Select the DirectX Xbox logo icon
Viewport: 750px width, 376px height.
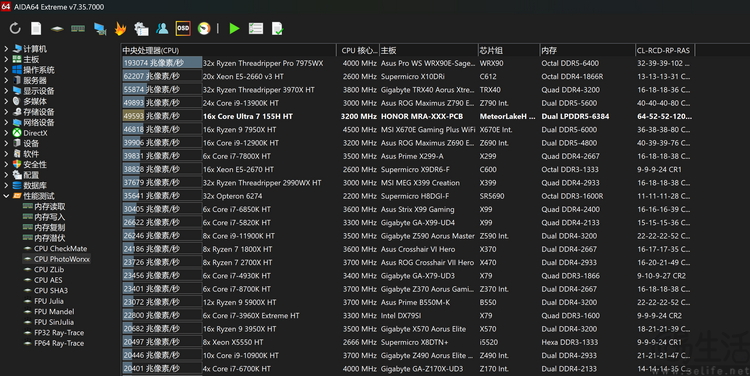click(17, 133)
